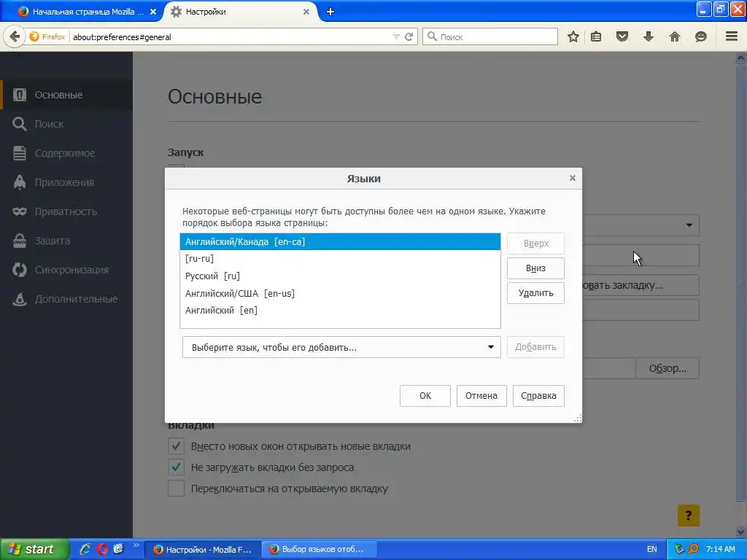Select Английский [en] language entry
The height and width of the screenshot is (560, 747).
pos(340,311)
